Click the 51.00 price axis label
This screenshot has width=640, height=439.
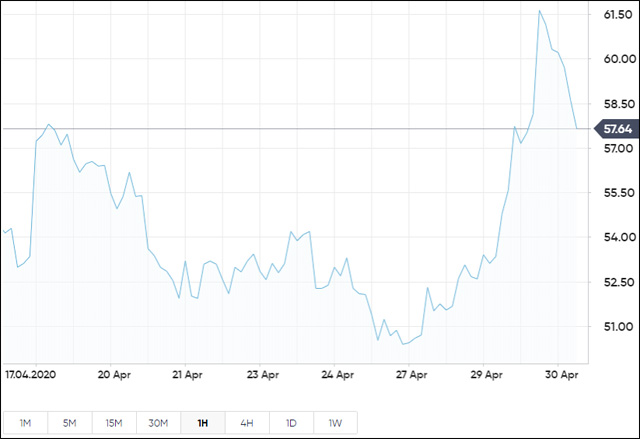coord(616,326)
